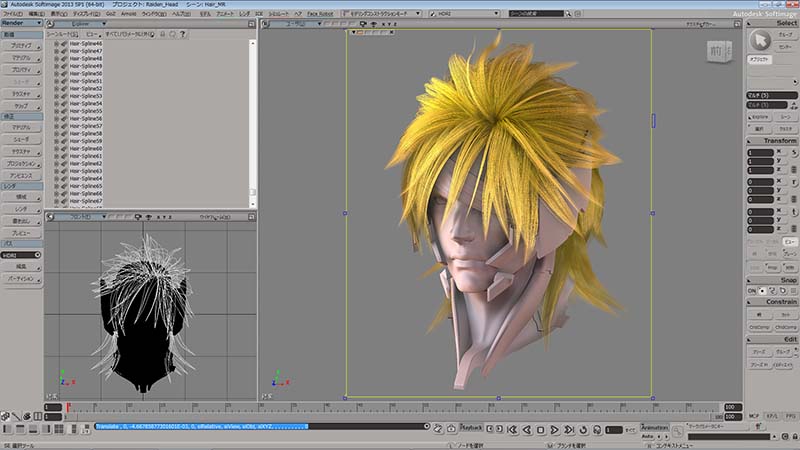Click the translation Z value field
This screenshot has width=800, height=450.
760,229
